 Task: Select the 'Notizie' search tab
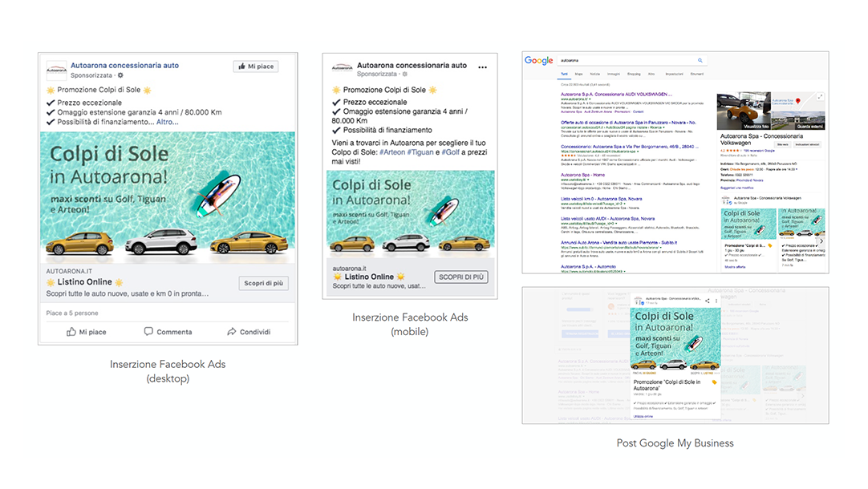[x=595, y=74]
